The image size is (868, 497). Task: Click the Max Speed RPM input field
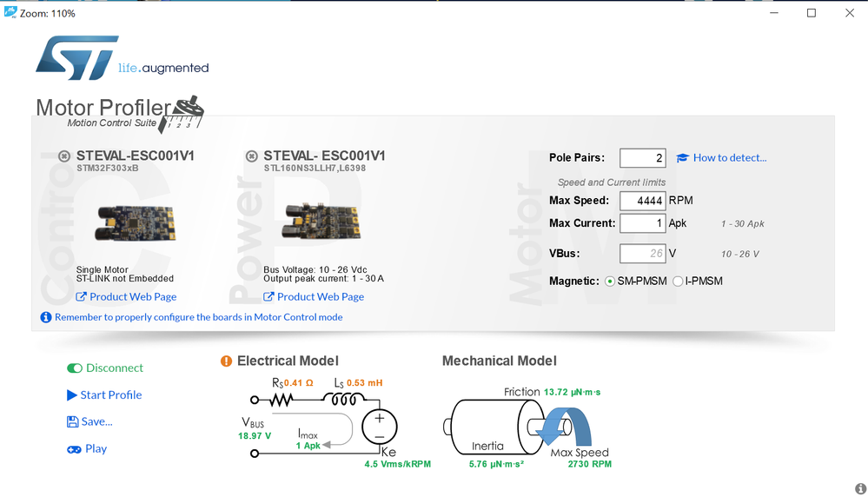(x=643, y=201)
